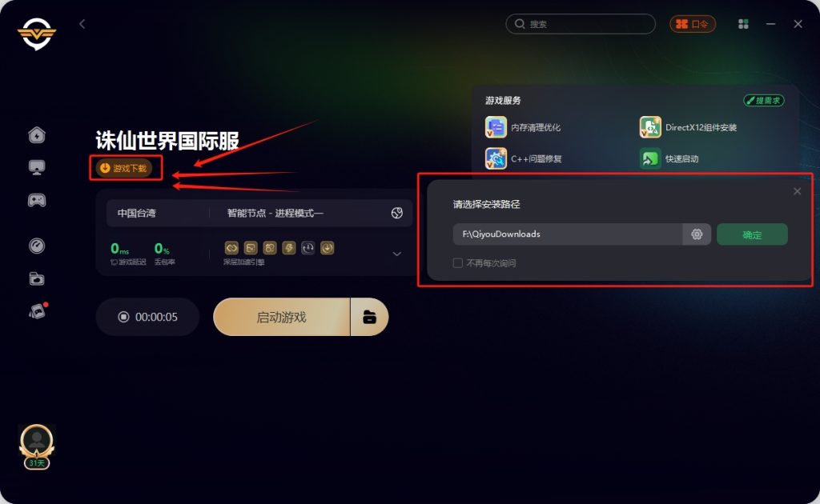
Task: Open the home icon in the sidebar
Action: click(37, 134)
